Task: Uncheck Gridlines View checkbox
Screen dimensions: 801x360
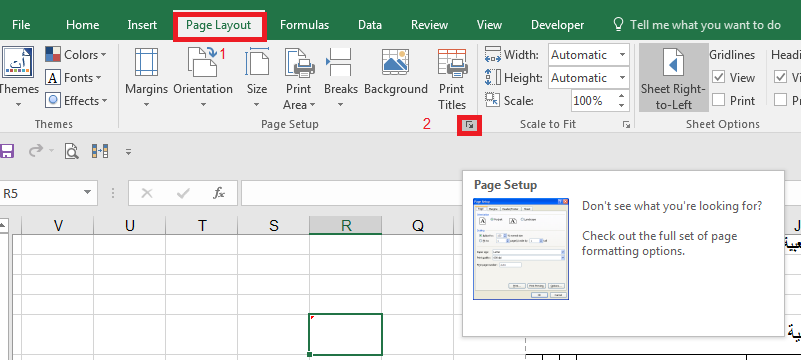Action: 719,78
